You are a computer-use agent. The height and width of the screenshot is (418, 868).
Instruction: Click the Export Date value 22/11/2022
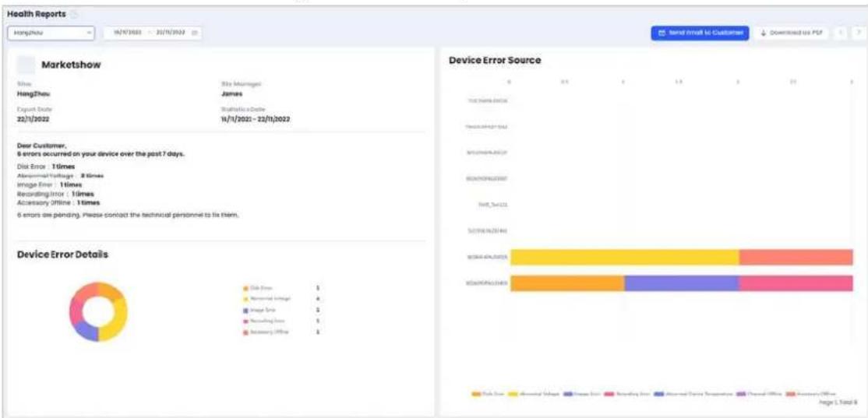pos(33,120)
